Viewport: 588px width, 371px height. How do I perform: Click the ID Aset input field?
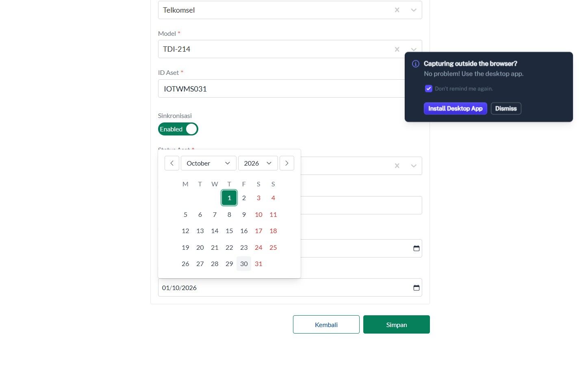point(281,89)
